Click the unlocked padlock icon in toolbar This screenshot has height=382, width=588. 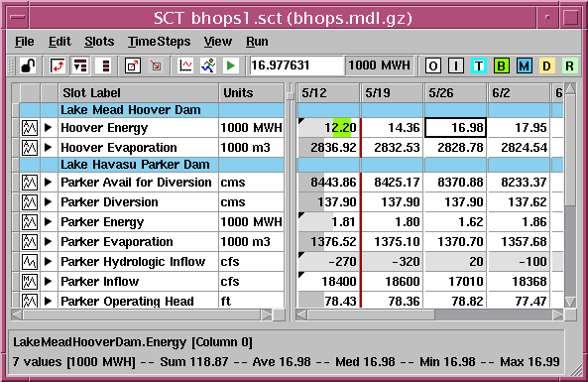click(x=28, y=66)
